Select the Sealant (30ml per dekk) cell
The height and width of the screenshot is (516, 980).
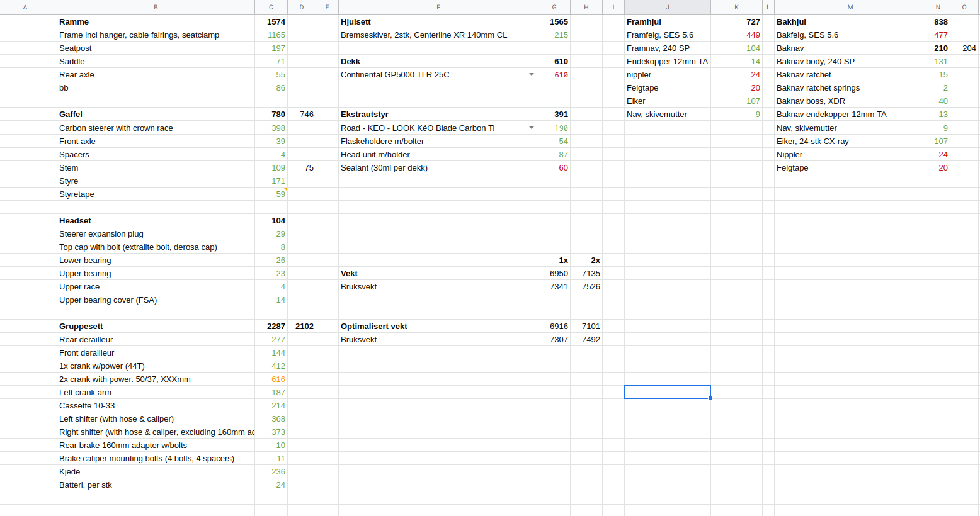pos(438,167)
